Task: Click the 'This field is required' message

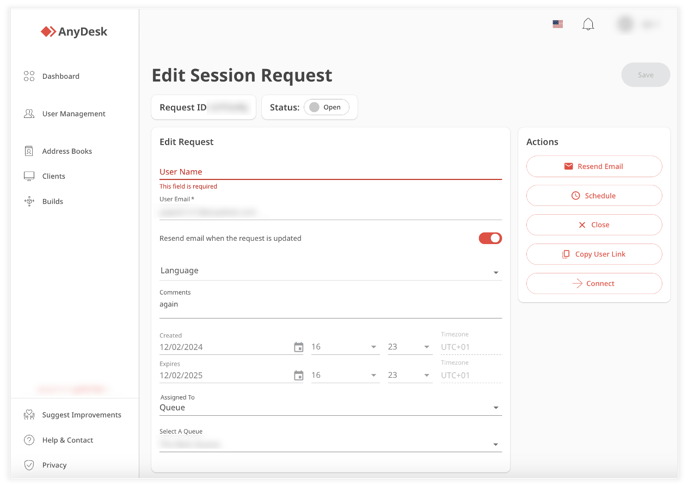Action: [188, 186]
